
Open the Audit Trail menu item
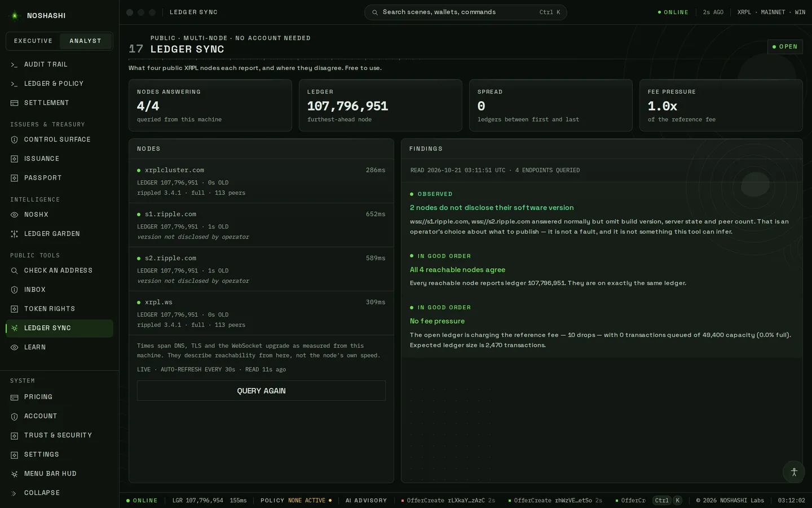(59, 65)
